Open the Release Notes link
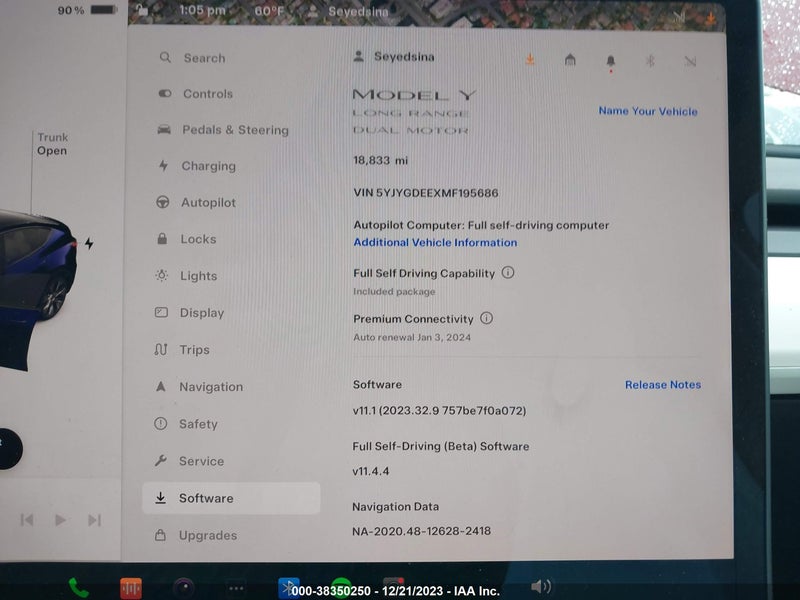This screenshot has height=600, width=800. (663, 385)
